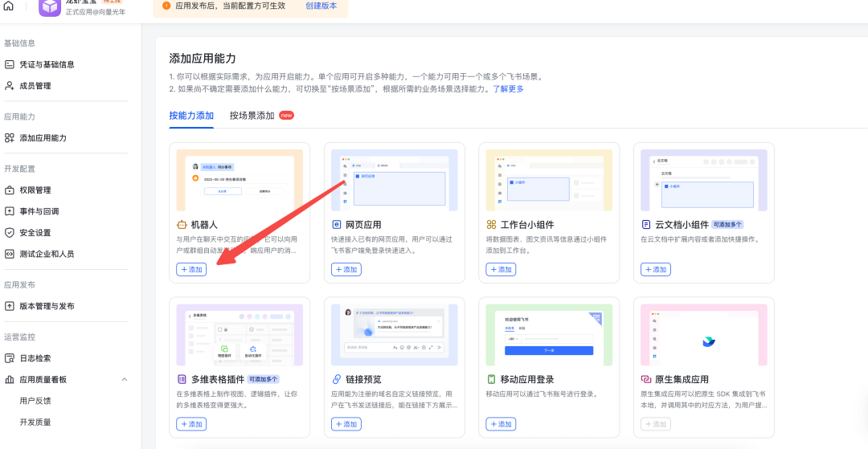Add the 移动应用登录 capability

(x=501, y=424)
